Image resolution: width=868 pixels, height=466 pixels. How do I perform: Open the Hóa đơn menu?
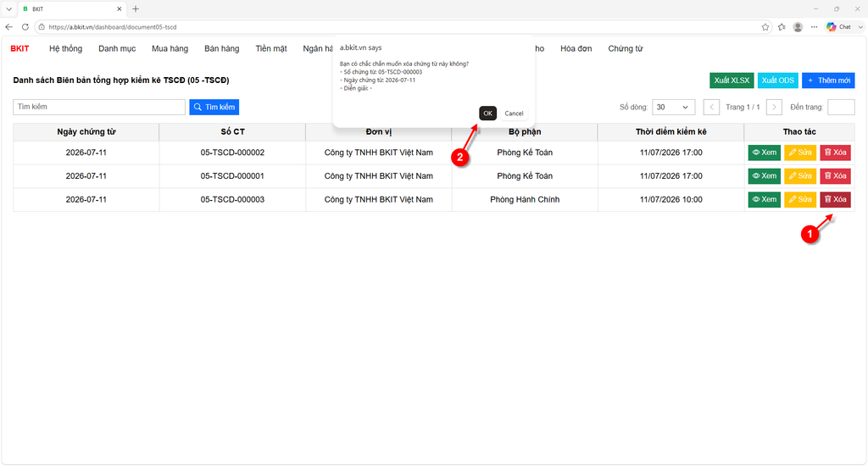click(x=576, y=48)
